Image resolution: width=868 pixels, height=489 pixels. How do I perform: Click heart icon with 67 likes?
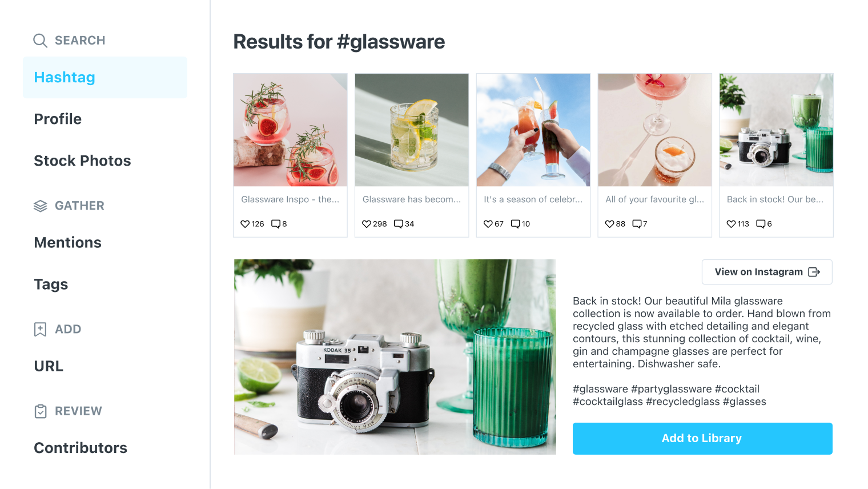click(x=488, y=224)
